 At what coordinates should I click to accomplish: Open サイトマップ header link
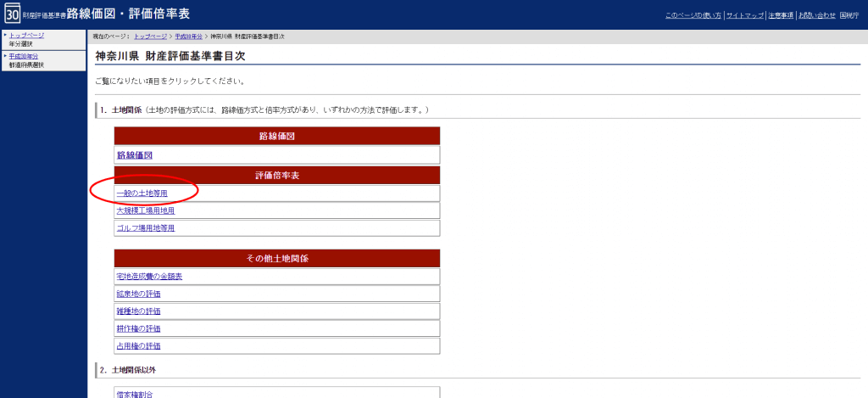point(745,15)
